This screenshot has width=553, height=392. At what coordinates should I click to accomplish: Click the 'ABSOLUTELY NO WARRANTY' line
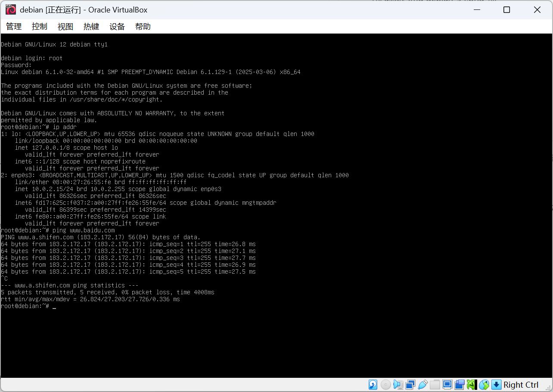point(113,113)
